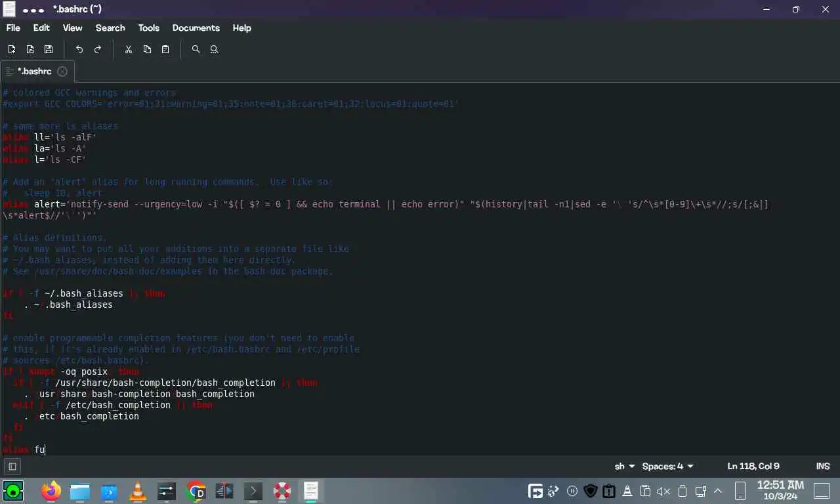Create a new document with the toolbar icon

[x=12, y=49]
